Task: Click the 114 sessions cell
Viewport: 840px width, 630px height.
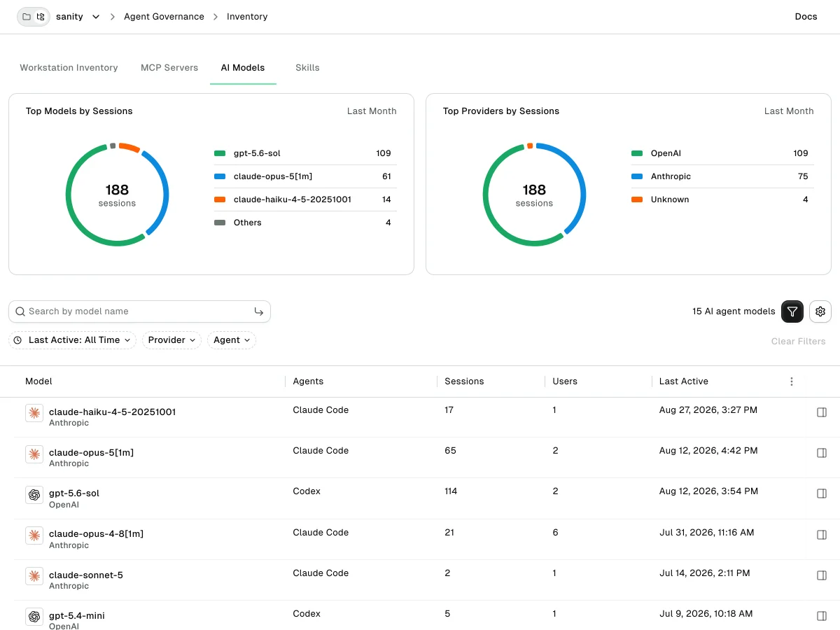Action: pos(451,491)
